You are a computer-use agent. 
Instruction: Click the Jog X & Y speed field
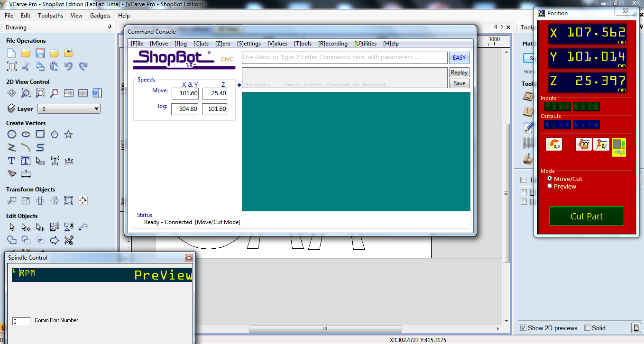[x=185, y=109]
